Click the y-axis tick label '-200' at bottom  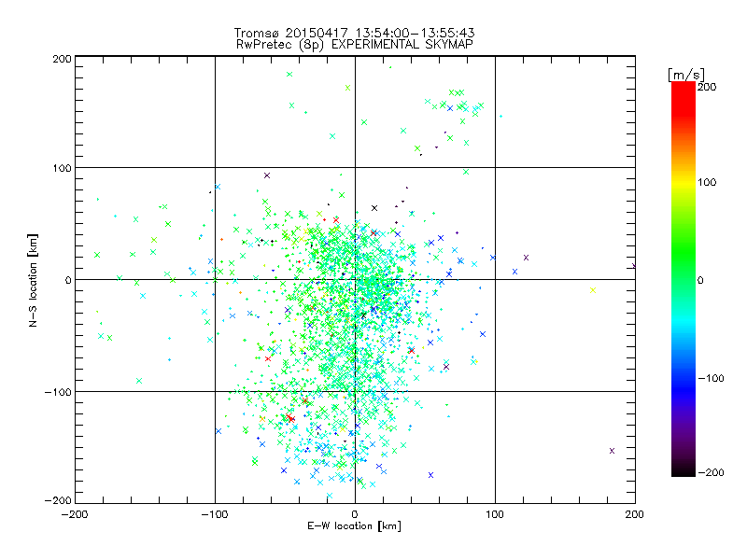coord(58,500)
